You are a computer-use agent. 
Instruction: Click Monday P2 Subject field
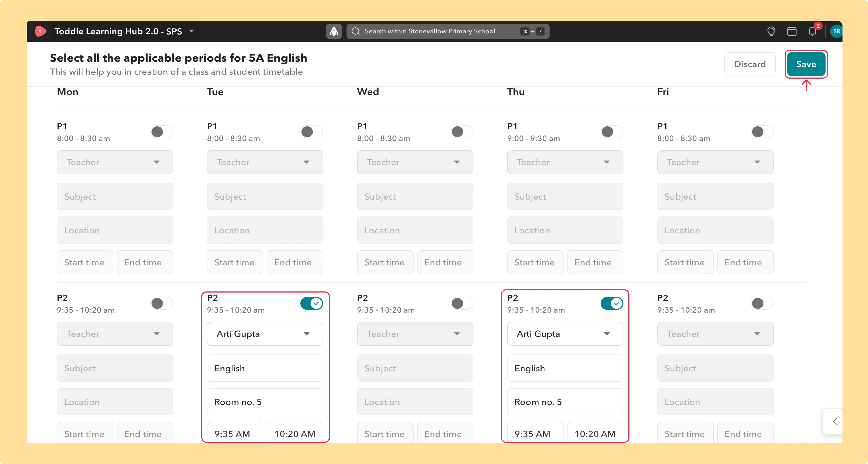point(115,368)
